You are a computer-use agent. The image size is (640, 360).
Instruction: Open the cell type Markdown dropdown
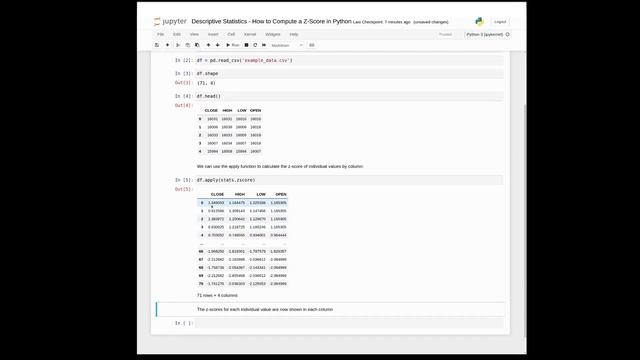pos(287,45)
